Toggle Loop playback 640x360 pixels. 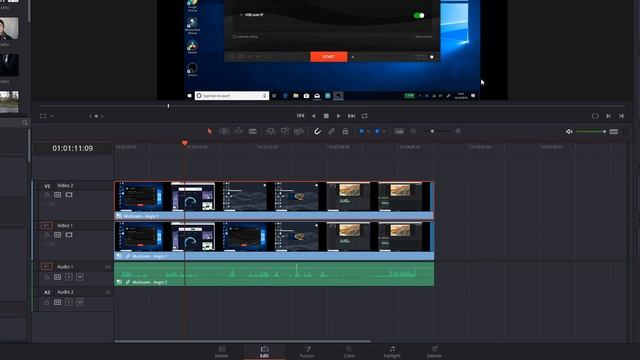364,116
